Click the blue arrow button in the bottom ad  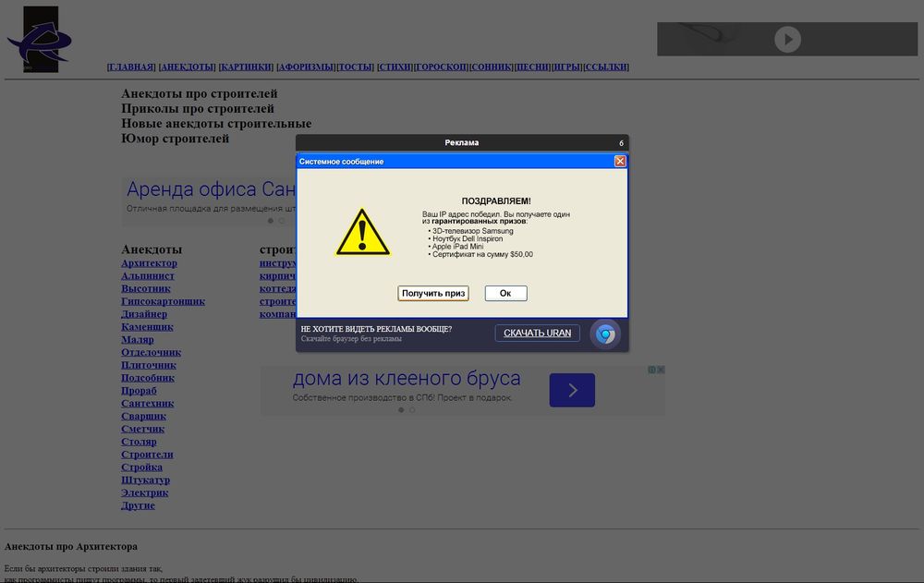click(572, 390)
